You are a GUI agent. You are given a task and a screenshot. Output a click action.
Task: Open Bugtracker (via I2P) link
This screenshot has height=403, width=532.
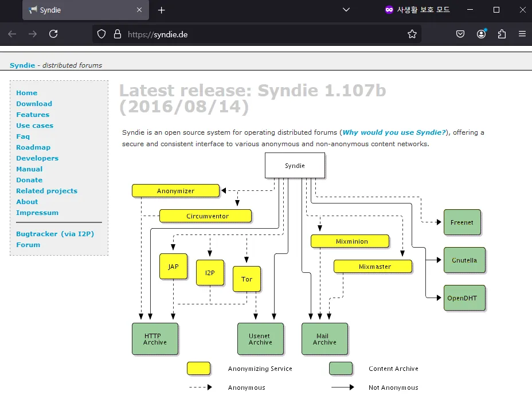(55, 234)
